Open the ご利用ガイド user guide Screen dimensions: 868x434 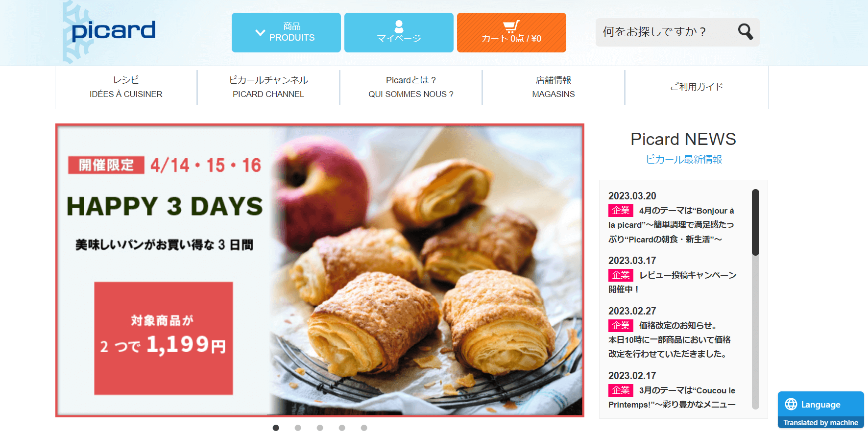[x=697, y=87]
